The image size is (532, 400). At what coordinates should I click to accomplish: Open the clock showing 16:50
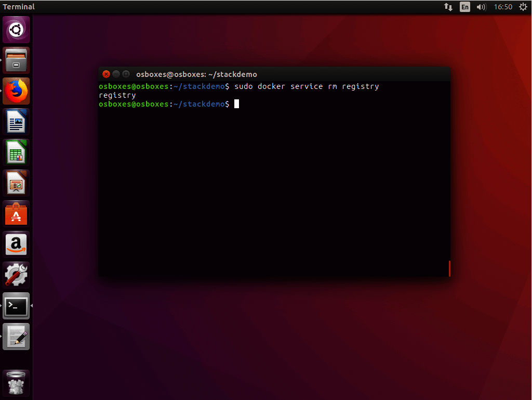click(x=503, y=7)
